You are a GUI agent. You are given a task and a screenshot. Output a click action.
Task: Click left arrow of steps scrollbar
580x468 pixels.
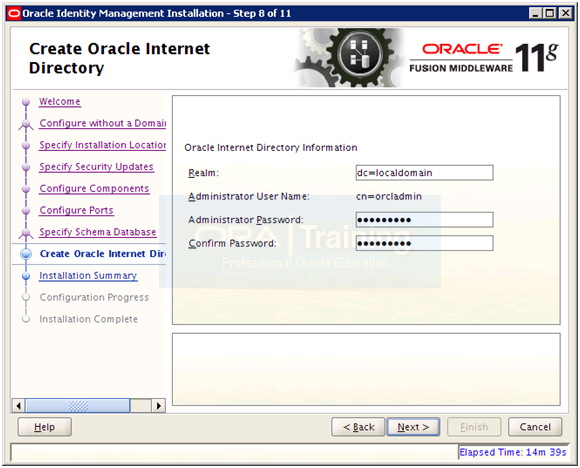18,405
